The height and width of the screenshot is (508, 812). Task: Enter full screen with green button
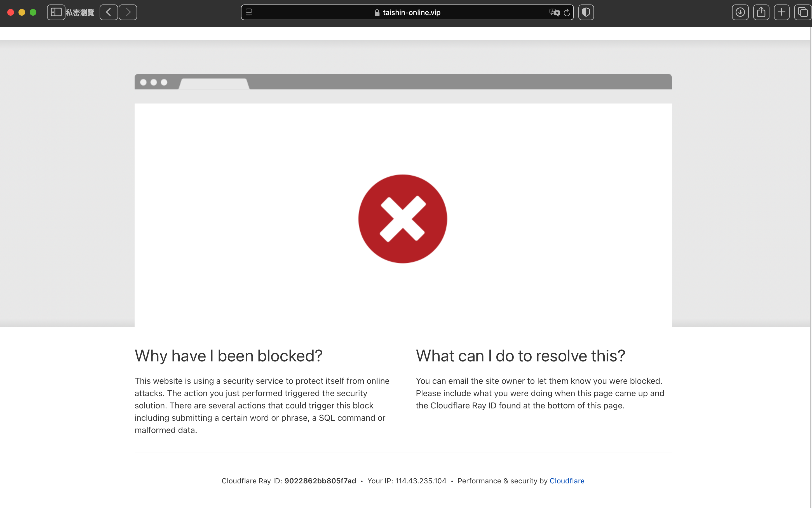(x=33, y=12)
